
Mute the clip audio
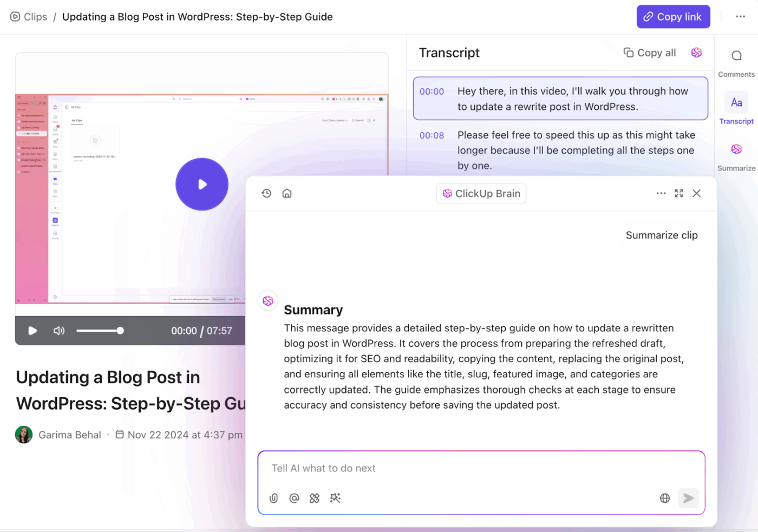click(x=58, y=330)
